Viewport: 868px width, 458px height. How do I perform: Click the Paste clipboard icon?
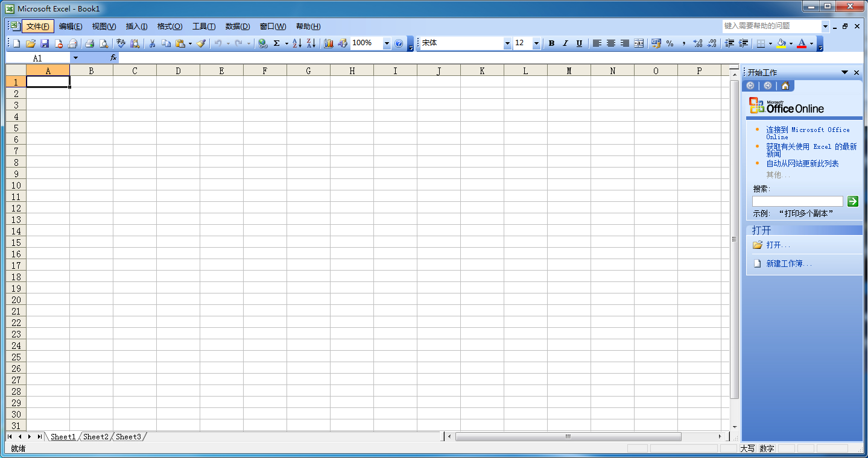click(180, 43)
